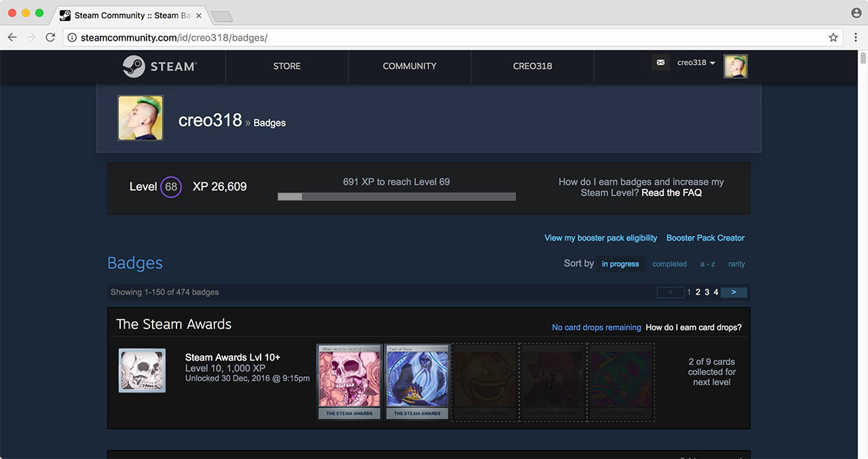Bookmark page with the star icon
The width and height of the screenshot is (868, 459).
[x=833, y=38]
